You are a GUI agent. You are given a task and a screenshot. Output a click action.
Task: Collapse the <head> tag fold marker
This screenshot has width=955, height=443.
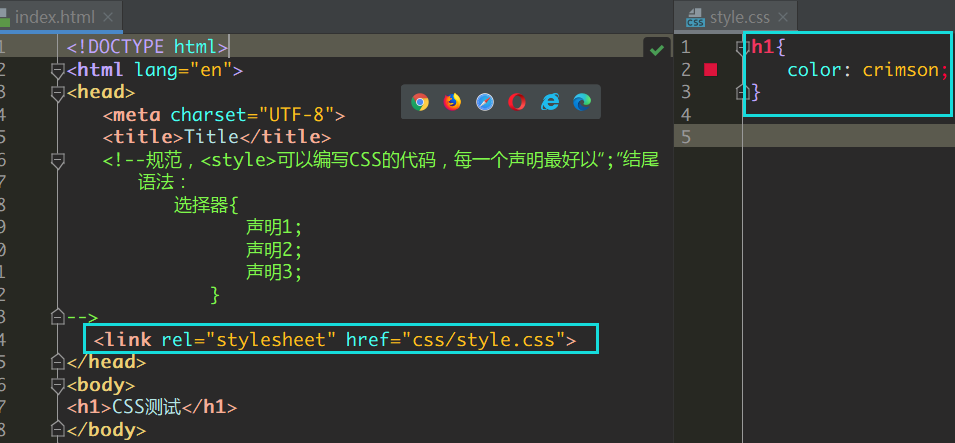(x=58, y=93)
